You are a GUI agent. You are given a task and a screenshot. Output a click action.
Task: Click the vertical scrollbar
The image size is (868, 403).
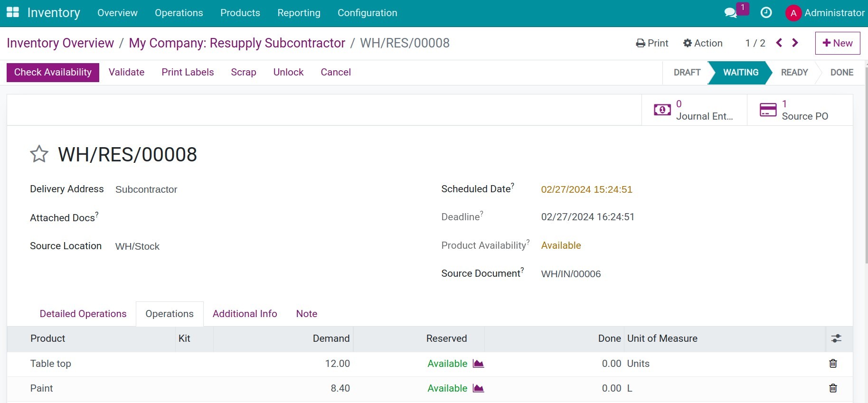pos(866,166)
